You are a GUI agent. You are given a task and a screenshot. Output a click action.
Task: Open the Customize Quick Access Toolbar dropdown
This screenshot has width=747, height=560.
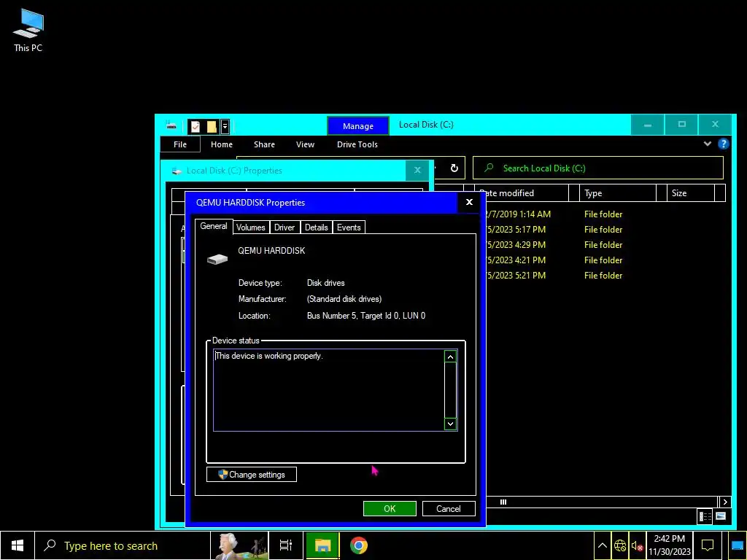pyautogui.click(x=225, y=126)
